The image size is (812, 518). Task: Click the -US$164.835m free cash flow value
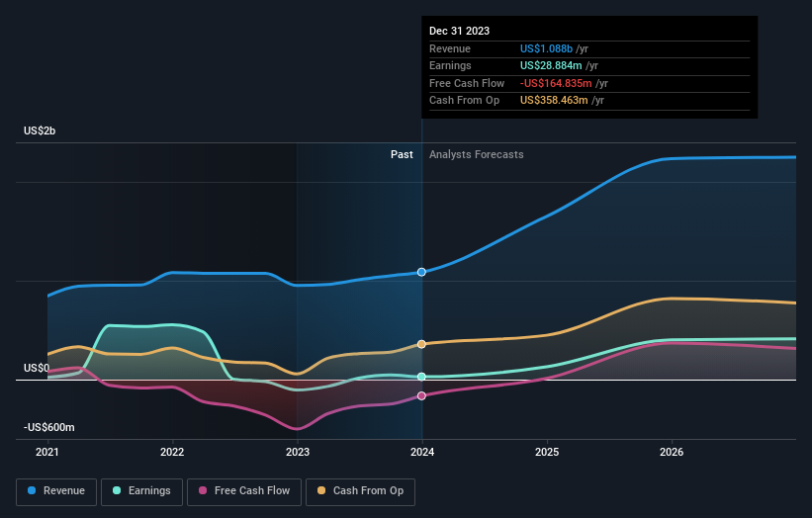[x=556, y=83]
